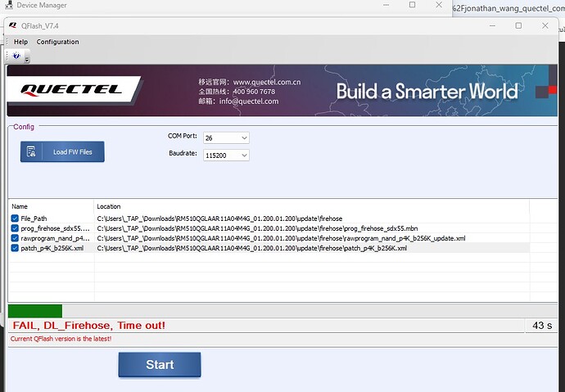
Task: Click the help icon in the toolbar
Action: [x=16, y=56]
